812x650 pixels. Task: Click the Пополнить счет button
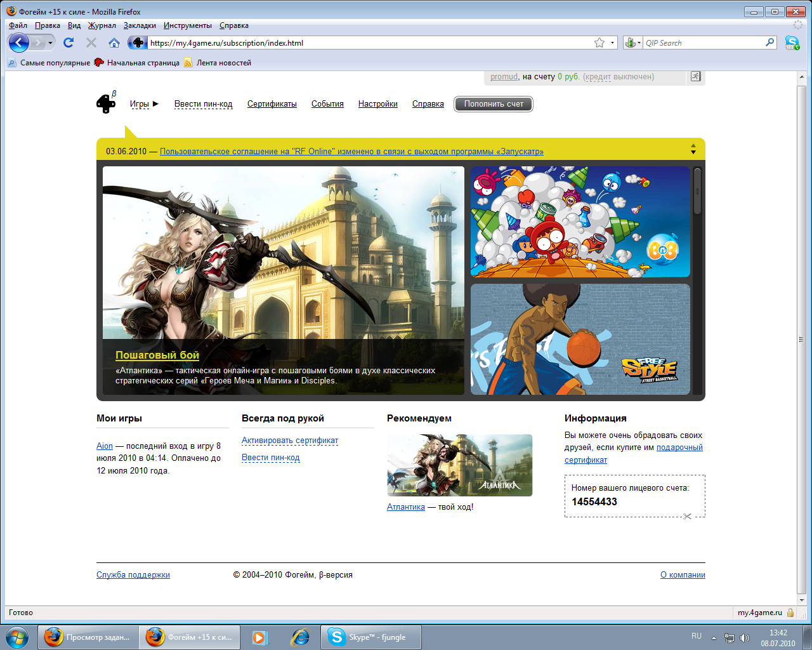point(494,104)
